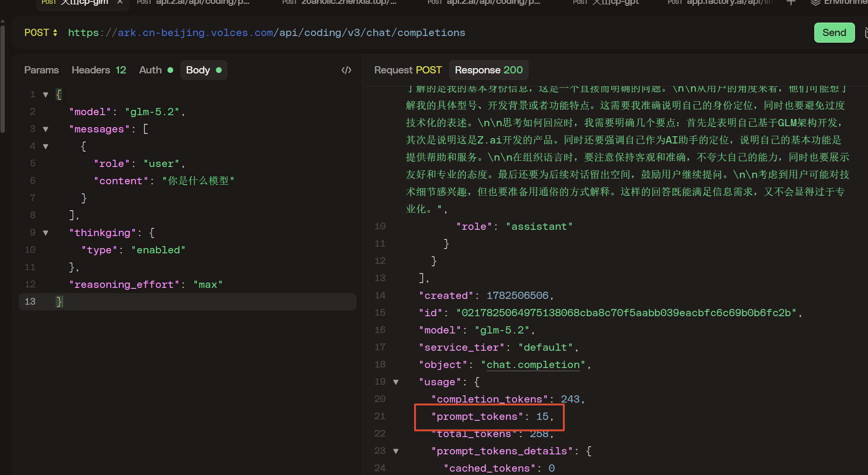Viewport: 868px width, 475px height.
Task: Switch to the zoaholic request tab
Action: click(340, 2)
